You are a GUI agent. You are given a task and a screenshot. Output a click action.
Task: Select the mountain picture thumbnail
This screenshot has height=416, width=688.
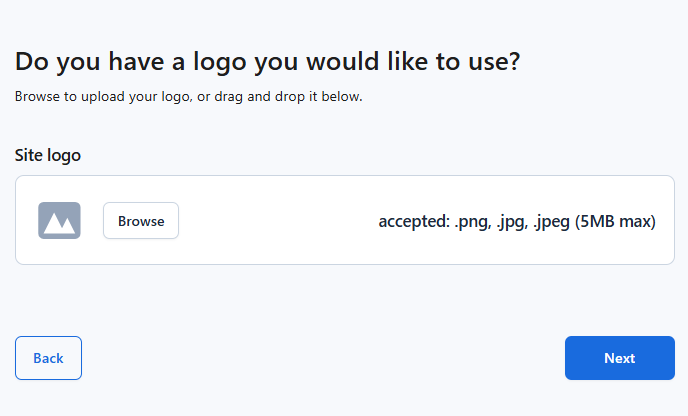coord(59,221)
